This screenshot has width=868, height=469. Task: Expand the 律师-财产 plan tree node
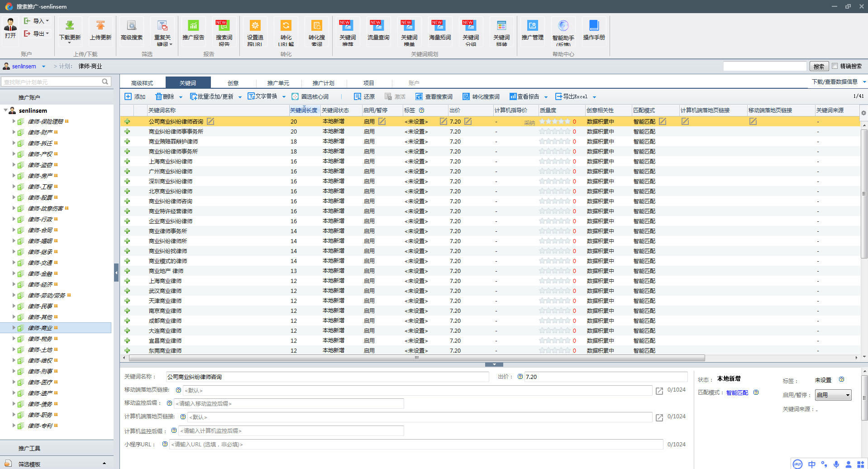pyautogui.click(x=14, y=132)
